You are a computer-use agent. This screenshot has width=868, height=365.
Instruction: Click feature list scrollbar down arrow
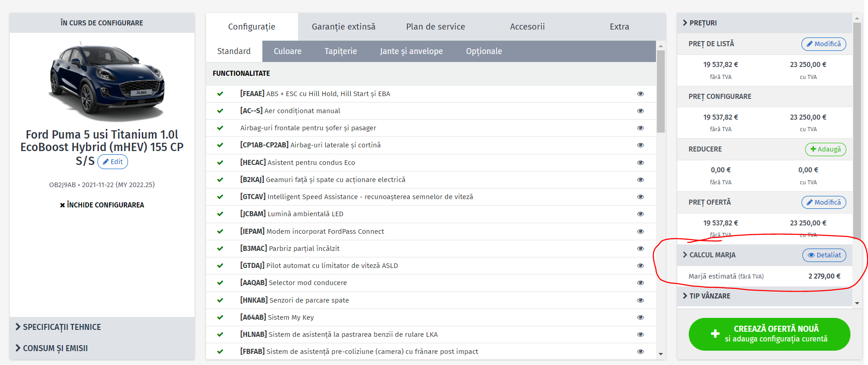(x=661, y=354)
